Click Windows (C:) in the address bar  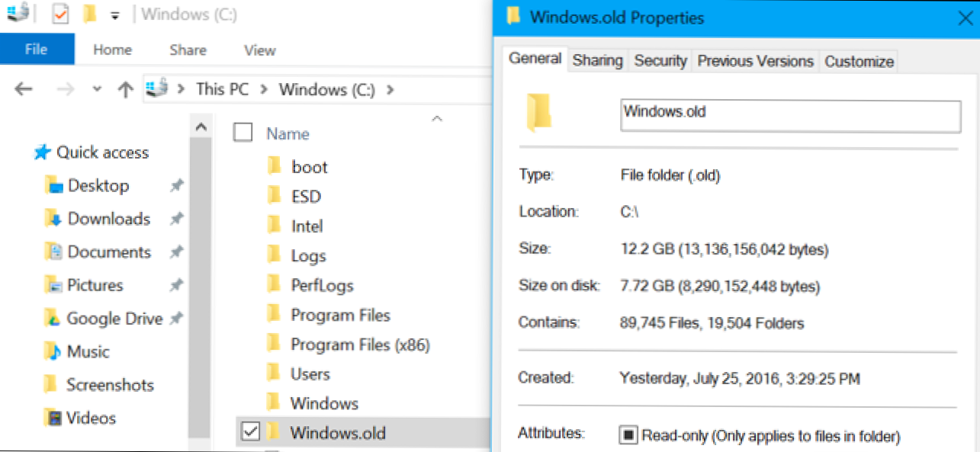327,89
